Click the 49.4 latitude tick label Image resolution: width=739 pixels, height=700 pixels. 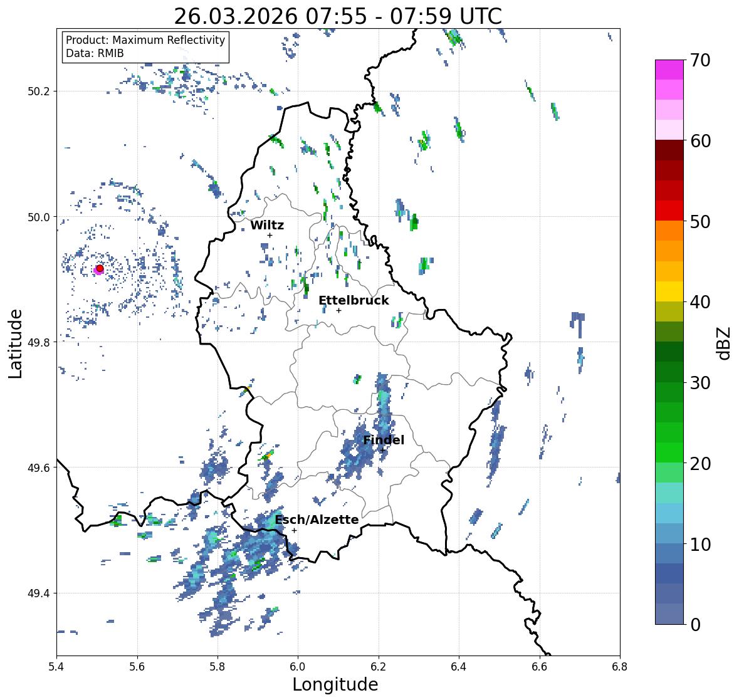point(39,593)
